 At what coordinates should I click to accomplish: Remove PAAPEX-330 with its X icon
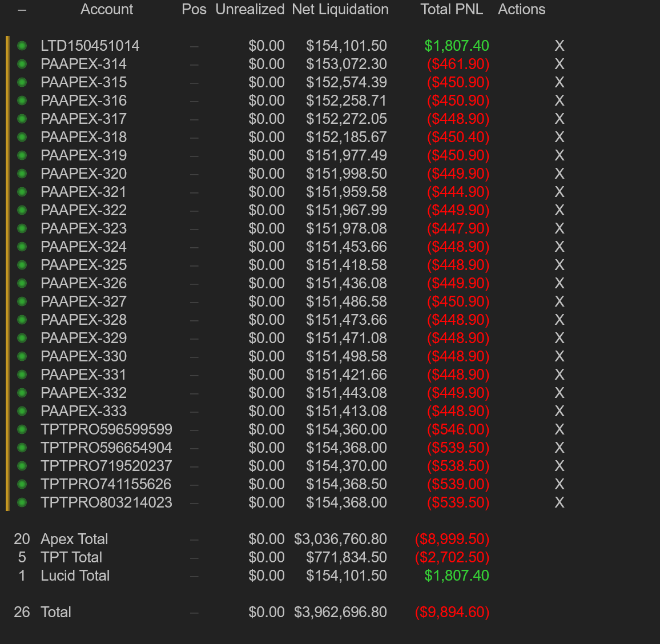coord(559,356)
